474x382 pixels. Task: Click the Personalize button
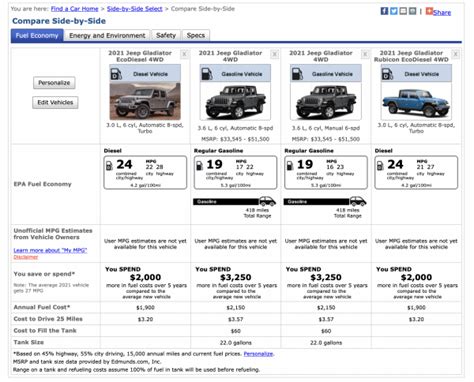[x=54, y=83]
